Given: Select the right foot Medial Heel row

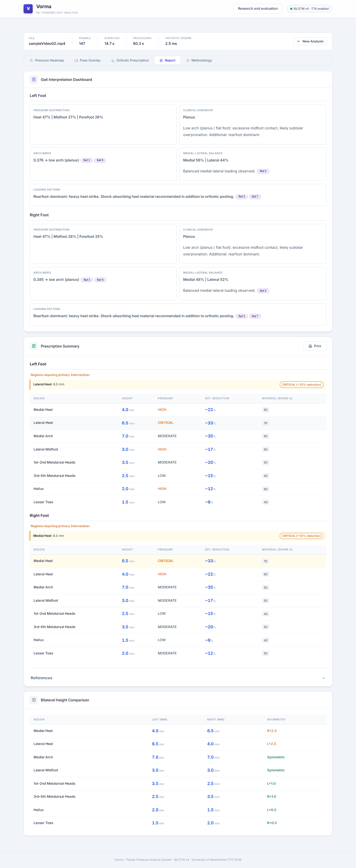Looking at the screenshot, I should (x=178, y=561).
